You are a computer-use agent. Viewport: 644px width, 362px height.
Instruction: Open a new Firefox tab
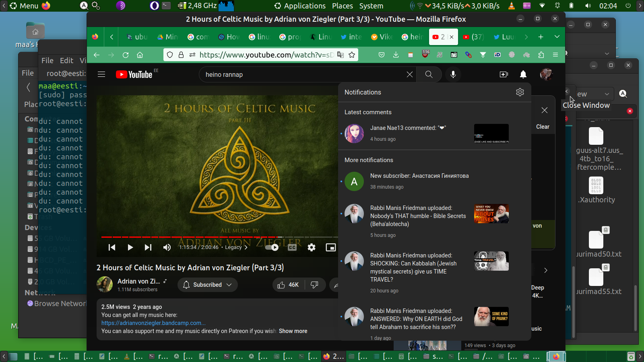pyautogui.click(x=541, y=37)
